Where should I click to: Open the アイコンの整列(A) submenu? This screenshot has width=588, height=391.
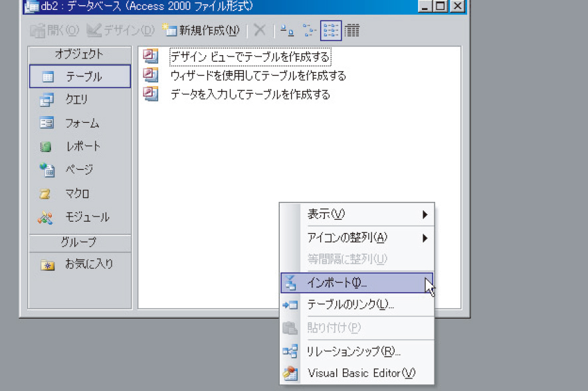pos(357,238)
